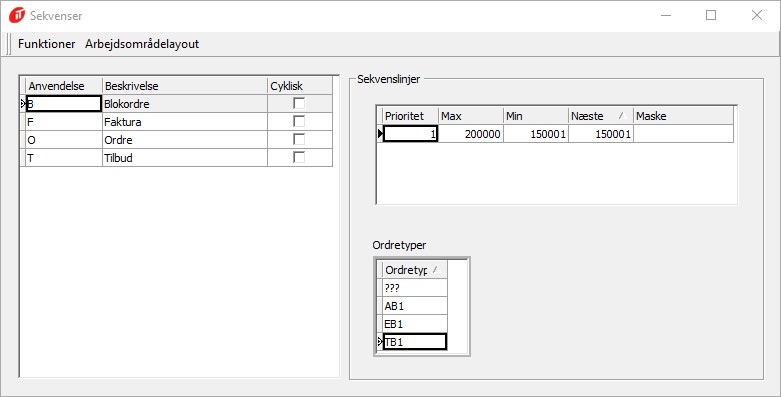This screenshot has width=781, height=397.
Task: Click the Sekvenser app icon in title bar
Action: coord(17,15)
